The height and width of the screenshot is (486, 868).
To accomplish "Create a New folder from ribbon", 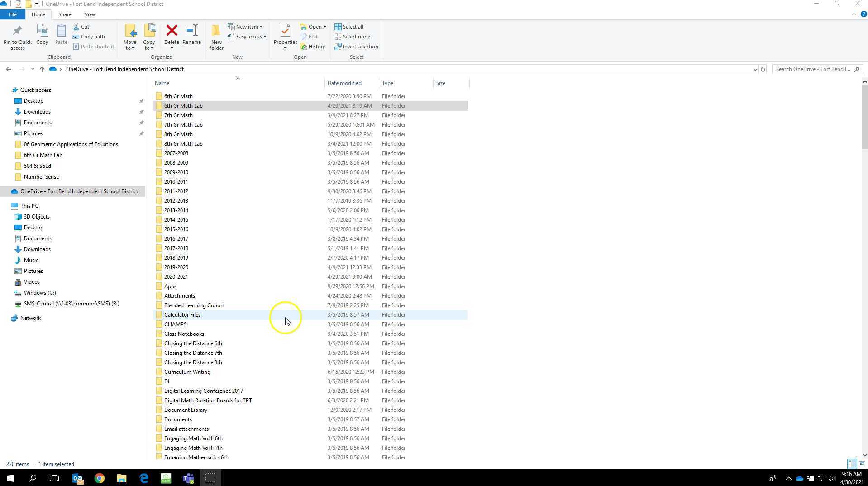I will pyautogui.click(x=216, y=36).
